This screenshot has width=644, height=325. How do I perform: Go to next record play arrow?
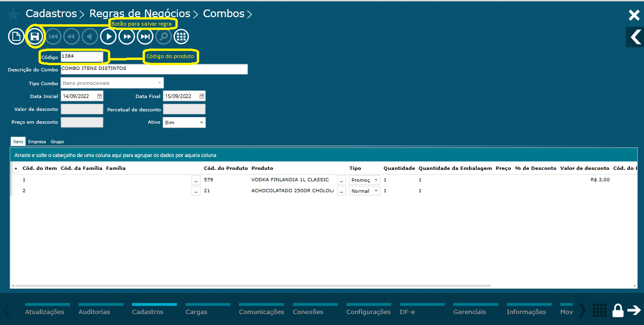[x=108, y=37]
